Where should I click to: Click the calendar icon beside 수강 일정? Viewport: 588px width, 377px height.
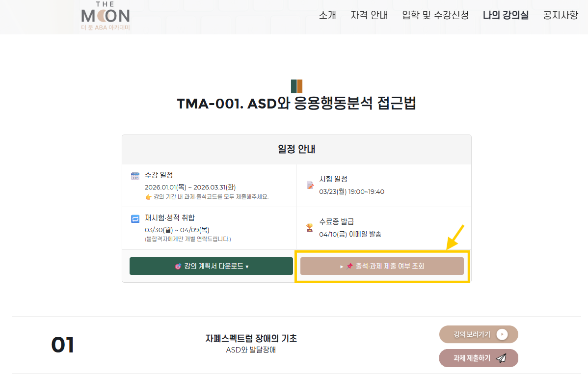[135, 176]
